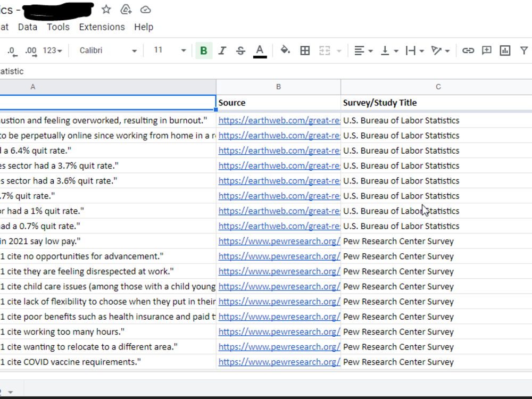
Task: Open vertical align dropdown
Action: coord(389,51)
